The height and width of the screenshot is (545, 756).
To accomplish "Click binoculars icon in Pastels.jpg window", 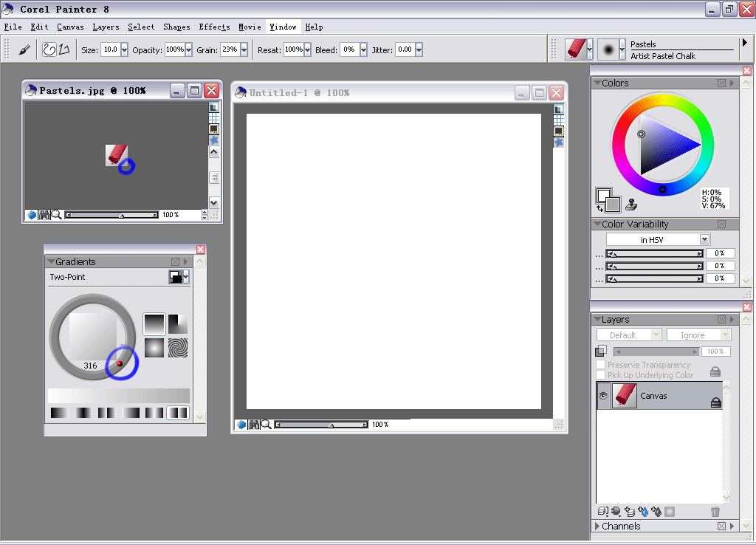I will pyautogui.click(x=44, y=215).
